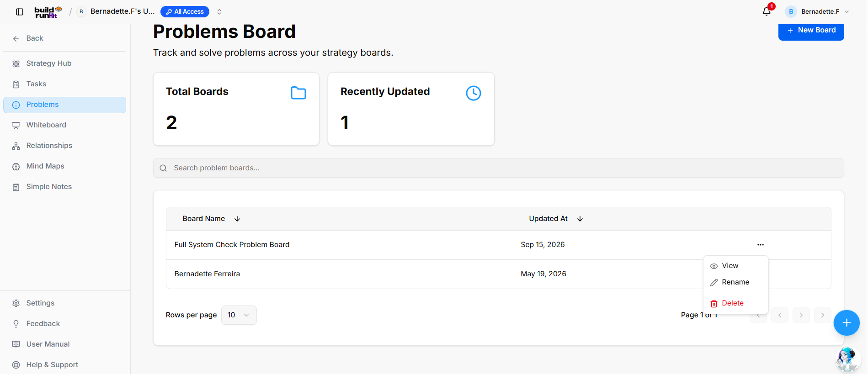Screen dimensions: 868x374
Task: Open row actions for Full System Check board
Action: pyautogui.click(x=761, y=245)
